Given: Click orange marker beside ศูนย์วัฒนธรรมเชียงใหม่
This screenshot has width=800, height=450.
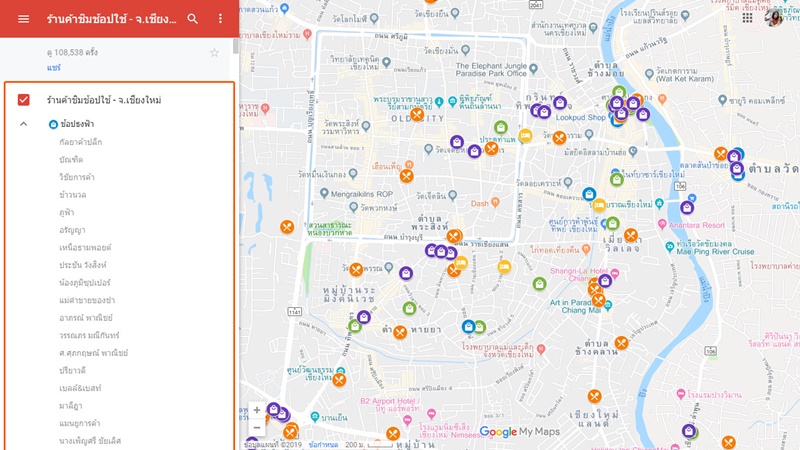Looking at the screenshot, I should [x=339, y=380].
